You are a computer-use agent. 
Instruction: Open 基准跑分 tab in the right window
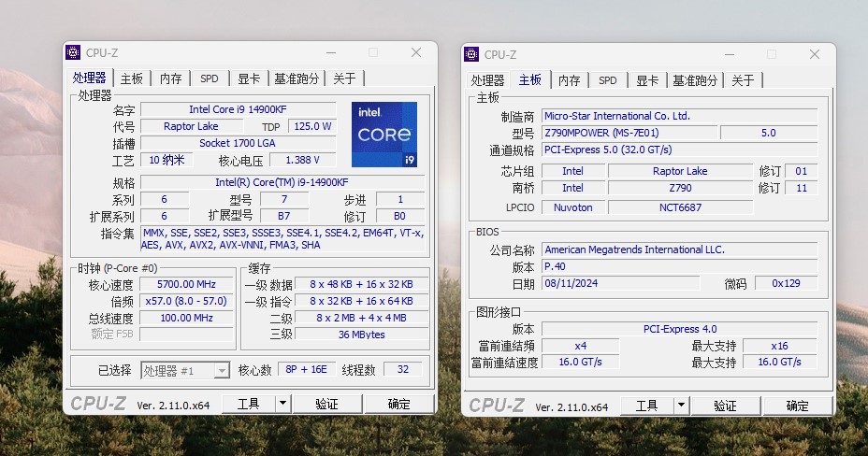coord(695,80)
